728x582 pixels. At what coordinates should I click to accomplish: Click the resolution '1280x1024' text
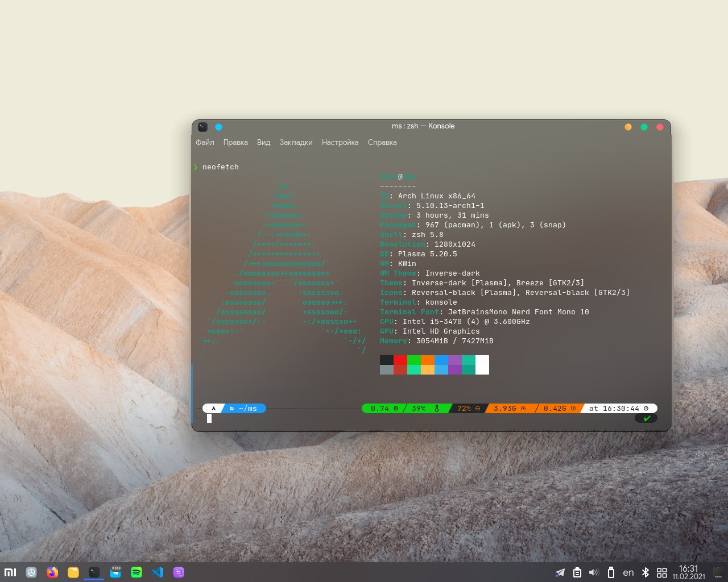(x=455, y=244)
